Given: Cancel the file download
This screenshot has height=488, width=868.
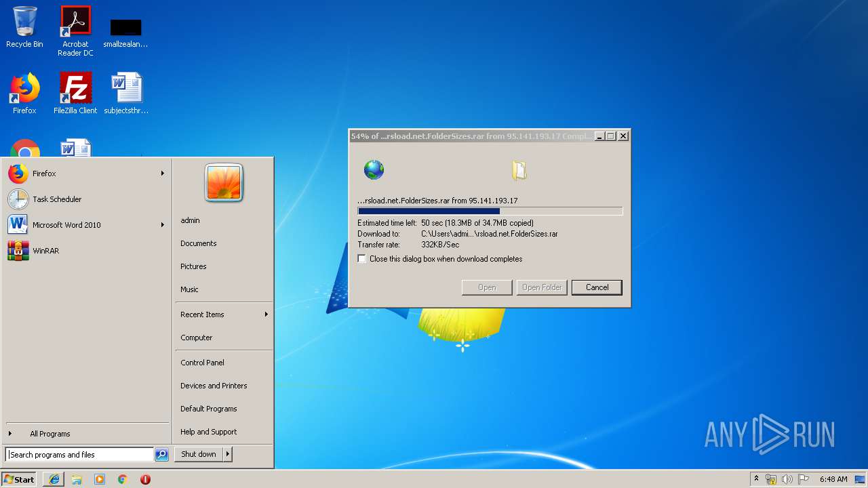Looking at the screenshot, I should pyautogui.click(x=597, y=287).
